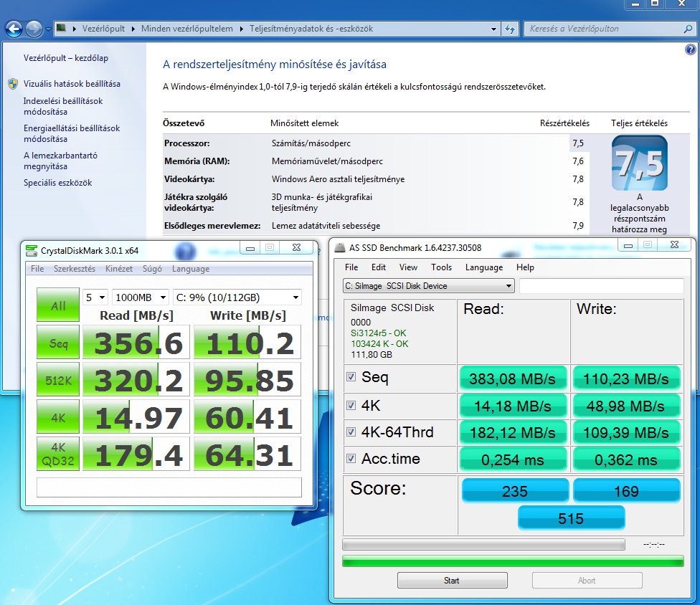The height and width of the screenshot is (605, 700).
Task: Expand the recent pages arrow by navigation buttons
Action: 48,29
